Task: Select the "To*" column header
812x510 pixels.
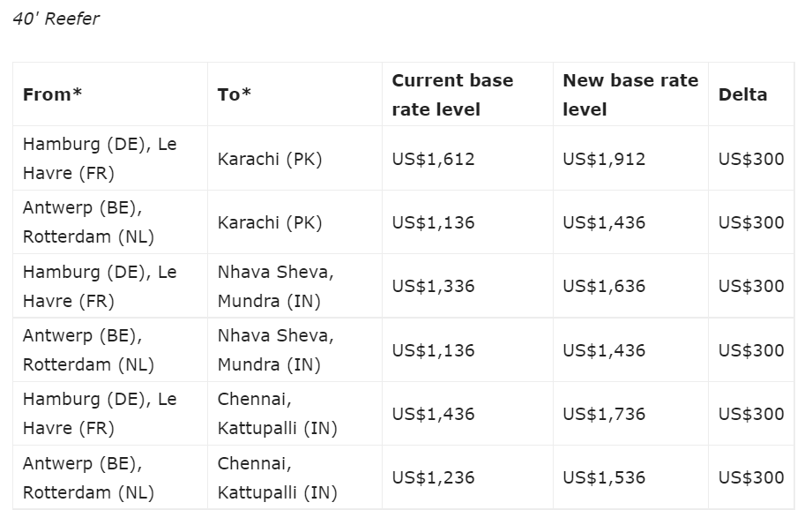Action: 235,94
